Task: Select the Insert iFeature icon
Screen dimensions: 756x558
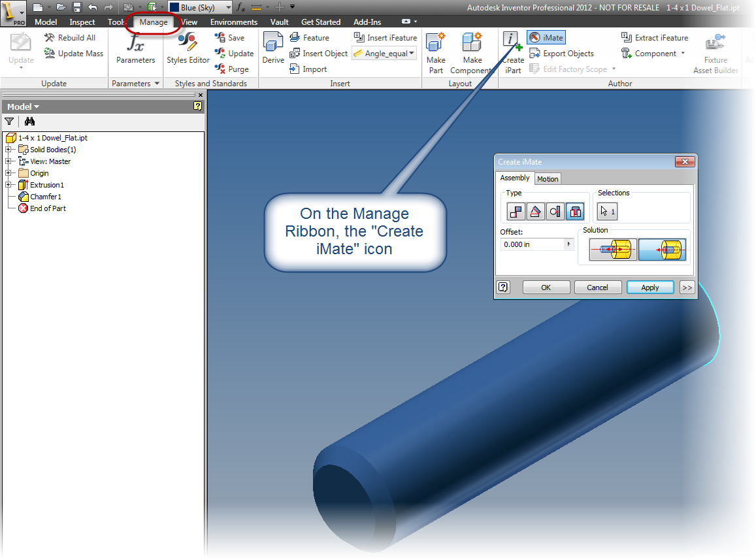Action: [x=386, y=37]
